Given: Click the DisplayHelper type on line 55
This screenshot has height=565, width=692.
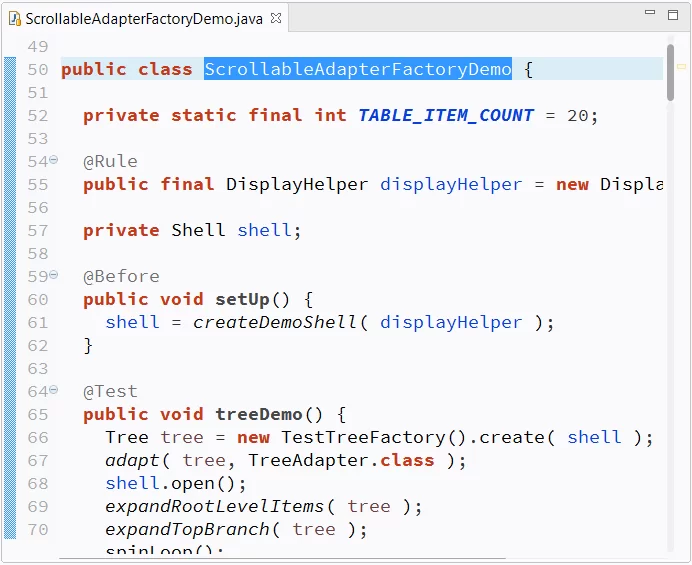Looking at the screenshot, I should click(297, 185).
